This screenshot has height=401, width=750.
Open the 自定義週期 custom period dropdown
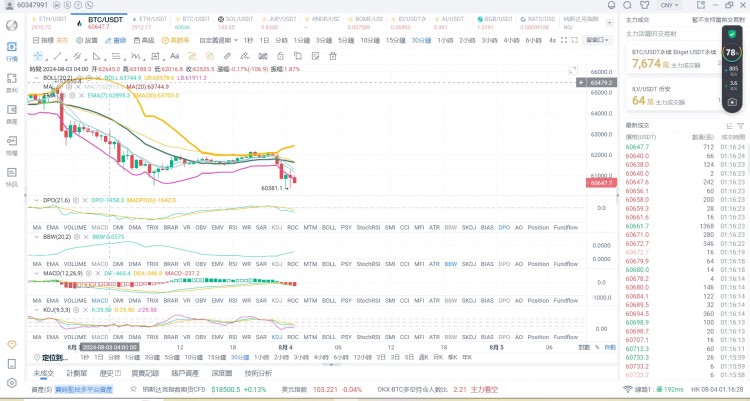[218, 40]
